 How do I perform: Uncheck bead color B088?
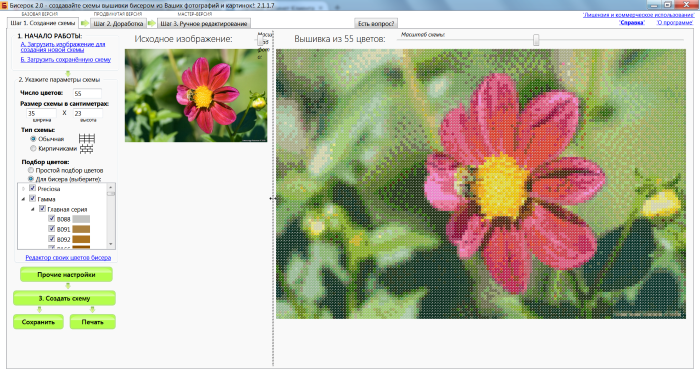point(51,219)
